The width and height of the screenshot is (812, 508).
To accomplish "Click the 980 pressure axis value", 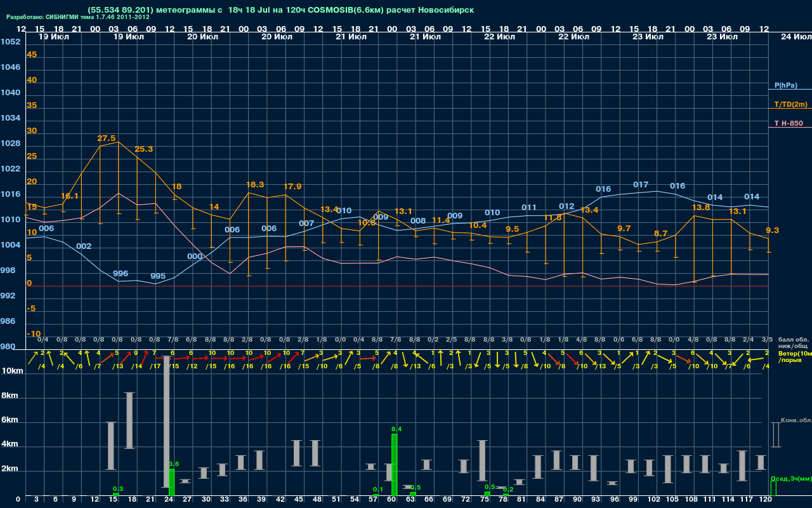I will pyautogui.click(x=8, y=347).
